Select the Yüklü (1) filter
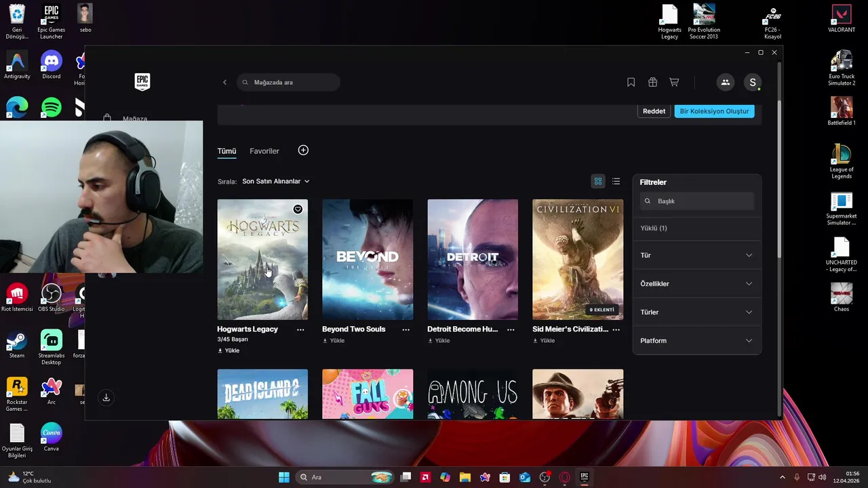 point(654,228)
